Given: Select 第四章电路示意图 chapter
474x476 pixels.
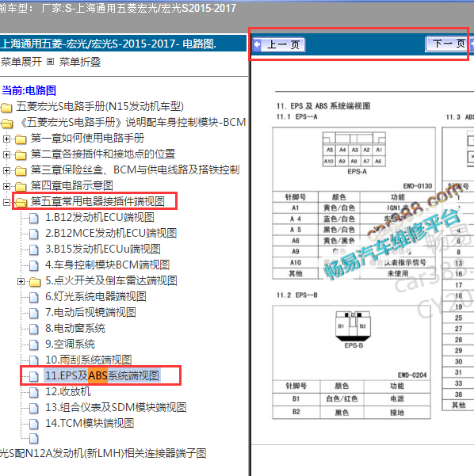Looking at the screenshot, I should 72,185.
